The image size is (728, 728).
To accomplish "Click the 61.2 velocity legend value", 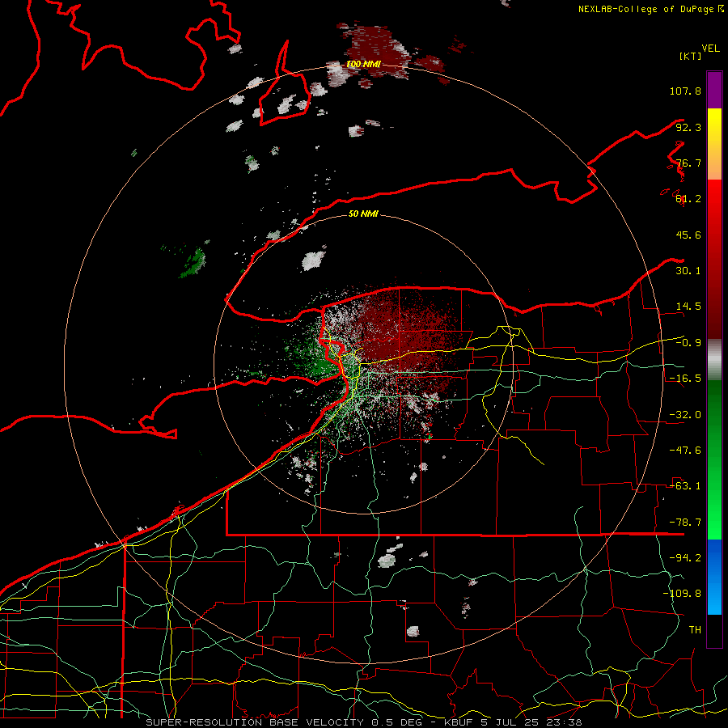I will click(x=688, y=199).
